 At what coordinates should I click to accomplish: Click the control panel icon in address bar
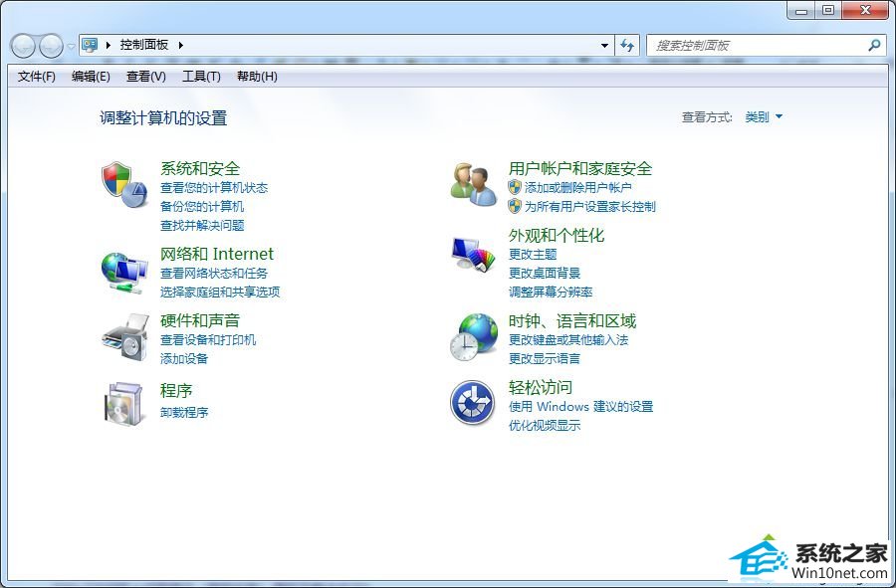coord(90,45)
